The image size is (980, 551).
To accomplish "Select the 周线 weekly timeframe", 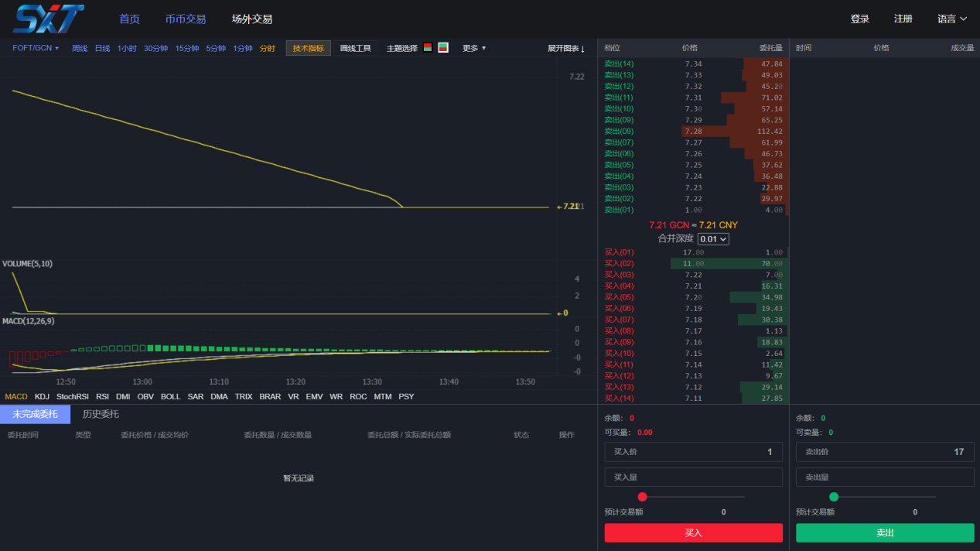I will (x=80, y=48).
